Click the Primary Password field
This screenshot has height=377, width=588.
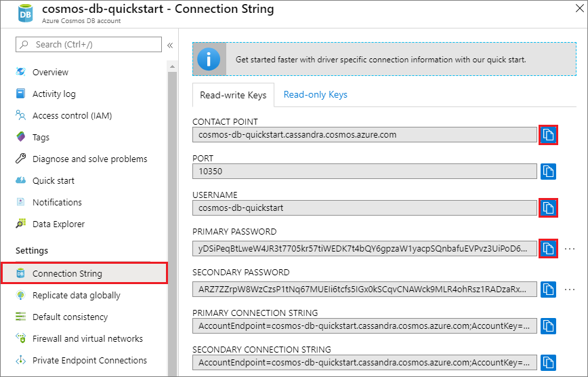pyautogui.click(x=364, y=249)
